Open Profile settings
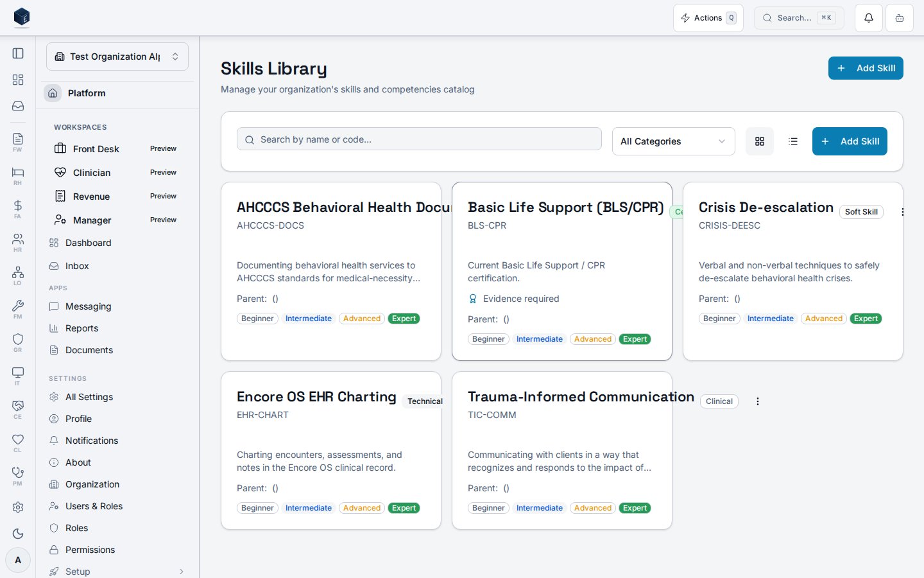This screenshot has height=578, width=924. pos(117,419)
